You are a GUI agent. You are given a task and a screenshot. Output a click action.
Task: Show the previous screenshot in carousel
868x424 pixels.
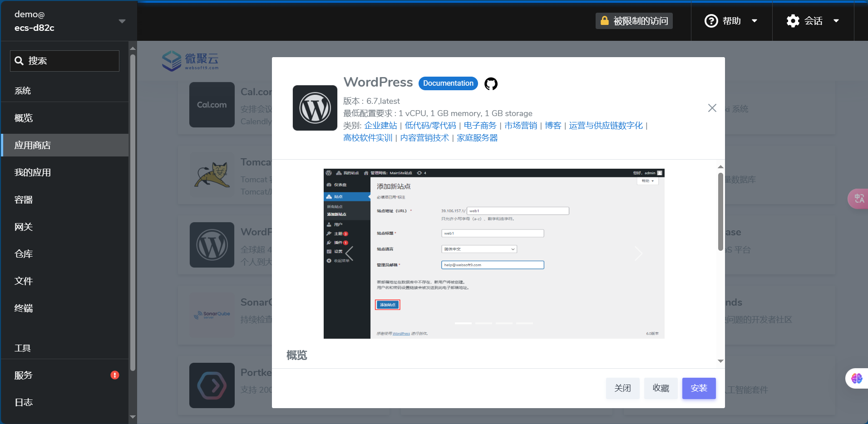click(x=349, y=253)
